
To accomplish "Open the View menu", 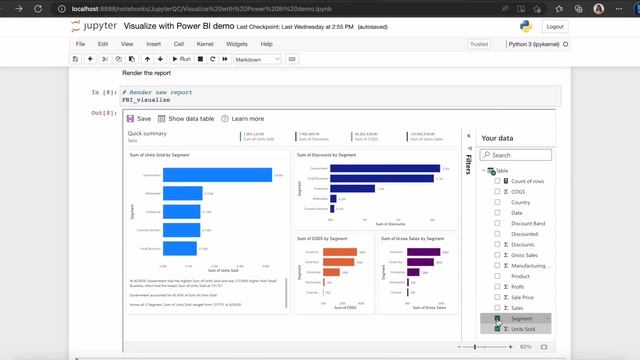I will coord(127,44).
